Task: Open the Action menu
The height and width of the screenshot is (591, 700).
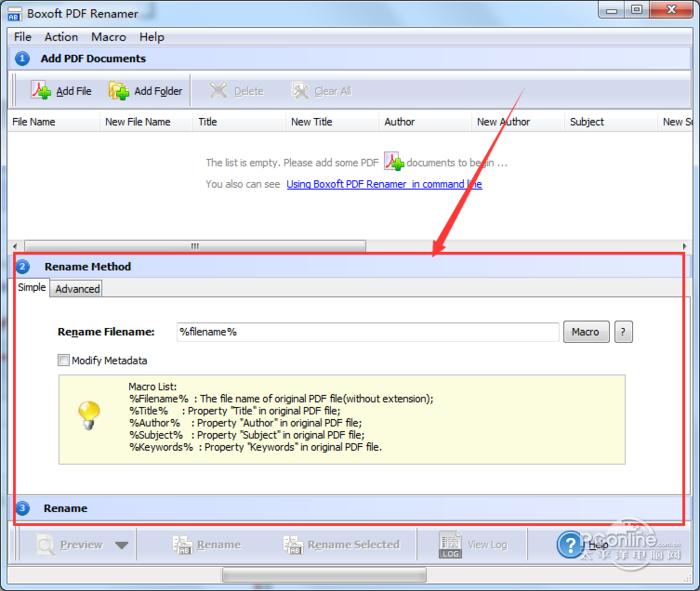Action: point(61,37)
